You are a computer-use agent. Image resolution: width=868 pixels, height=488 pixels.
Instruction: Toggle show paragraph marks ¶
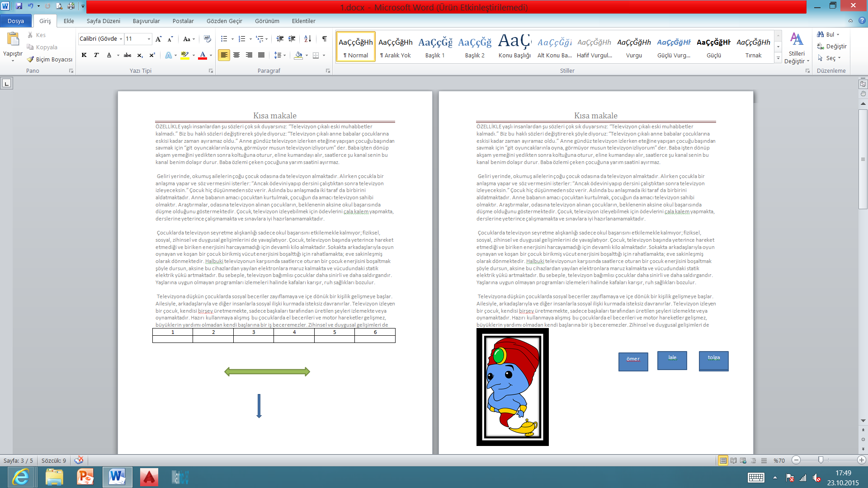324,39
